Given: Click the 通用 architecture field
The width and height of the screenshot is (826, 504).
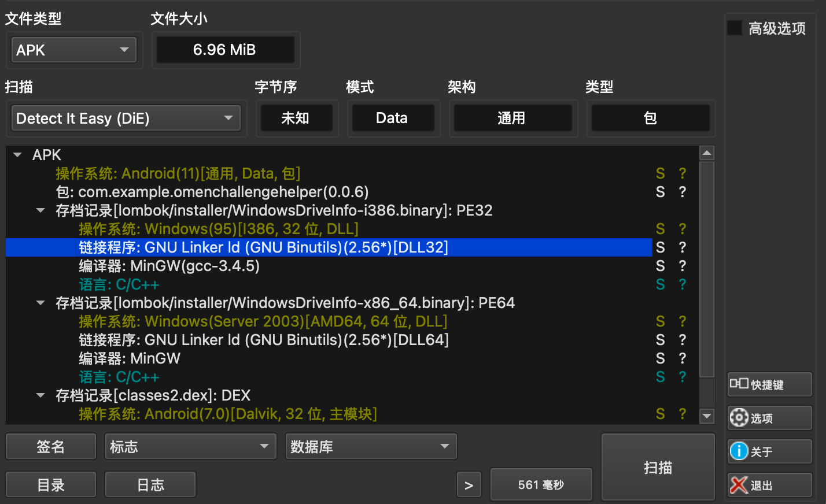Looking at the screenshot, I should [512, 118].
